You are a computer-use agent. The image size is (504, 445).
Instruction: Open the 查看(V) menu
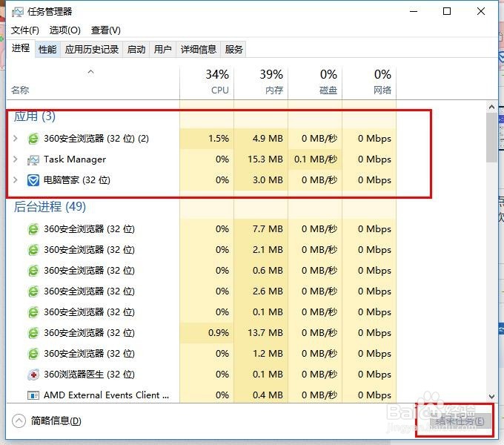(x=106, y=30)
